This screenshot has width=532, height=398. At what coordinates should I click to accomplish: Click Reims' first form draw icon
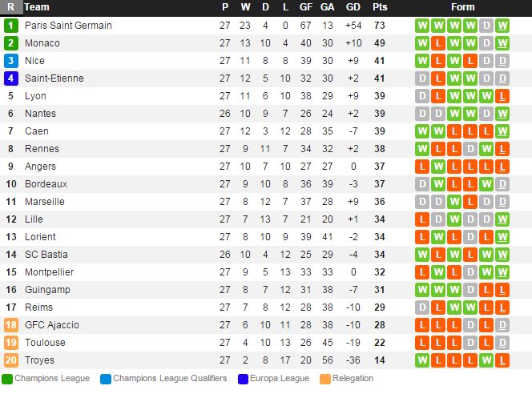coord(422,308)
